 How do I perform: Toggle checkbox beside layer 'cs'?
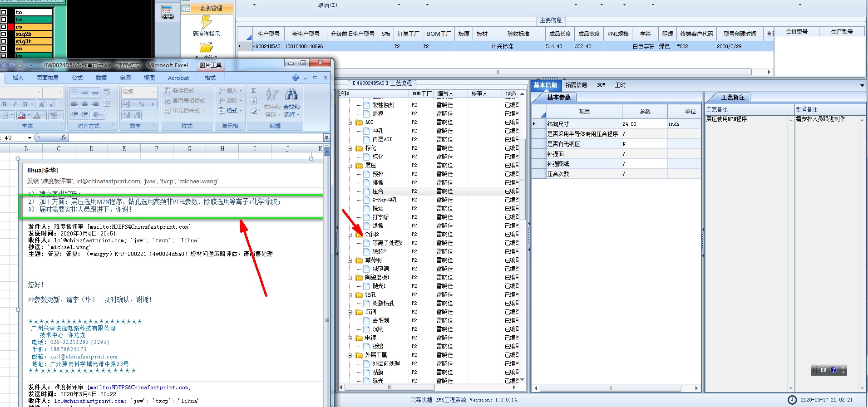point(4,27)
